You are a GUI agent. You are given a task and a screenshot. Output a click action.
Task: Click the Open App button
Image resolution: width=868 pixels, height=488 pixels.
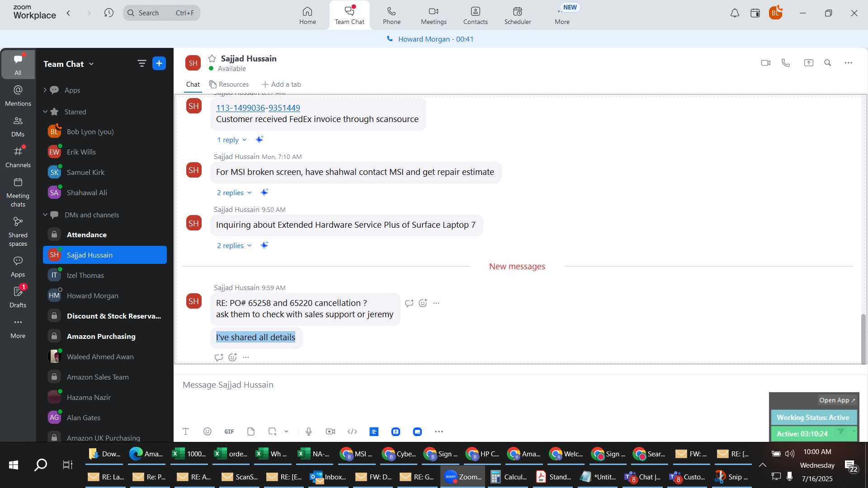(x=837, y=400)
